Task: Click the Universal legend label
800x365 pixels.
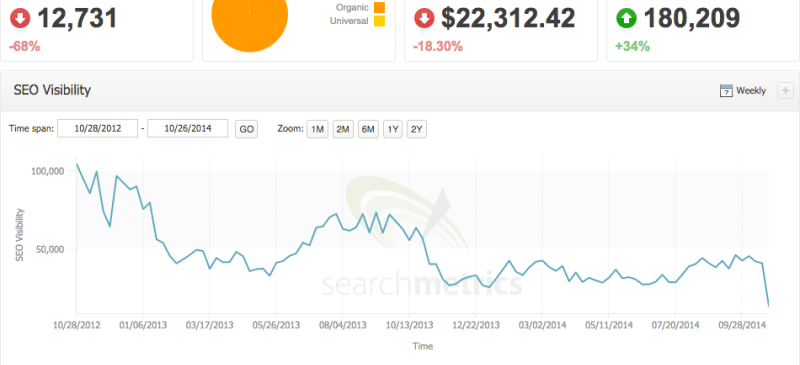Action: click(349, 21)
